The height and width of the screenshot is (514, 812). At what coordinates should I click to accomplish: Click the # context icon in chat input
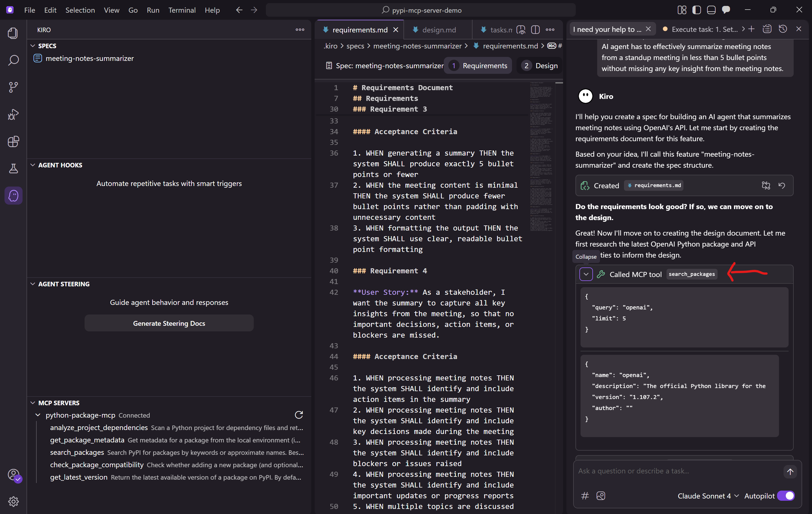585,496
